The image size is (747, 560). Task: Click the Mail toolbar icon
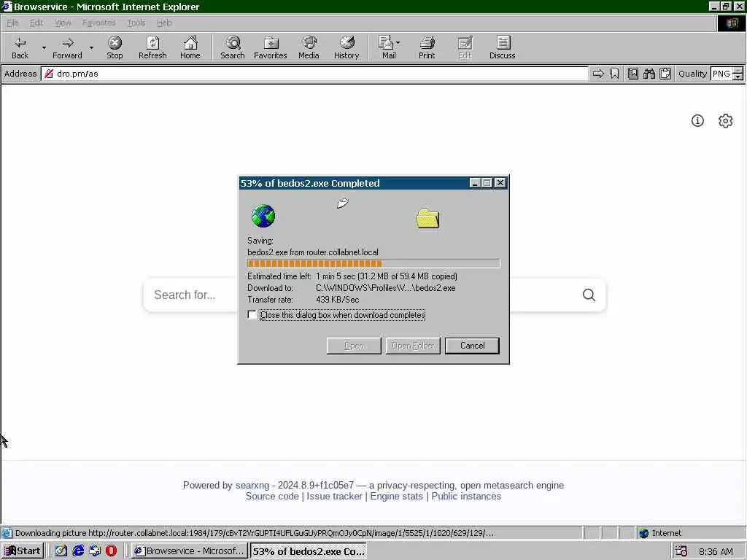coord(387,47)
